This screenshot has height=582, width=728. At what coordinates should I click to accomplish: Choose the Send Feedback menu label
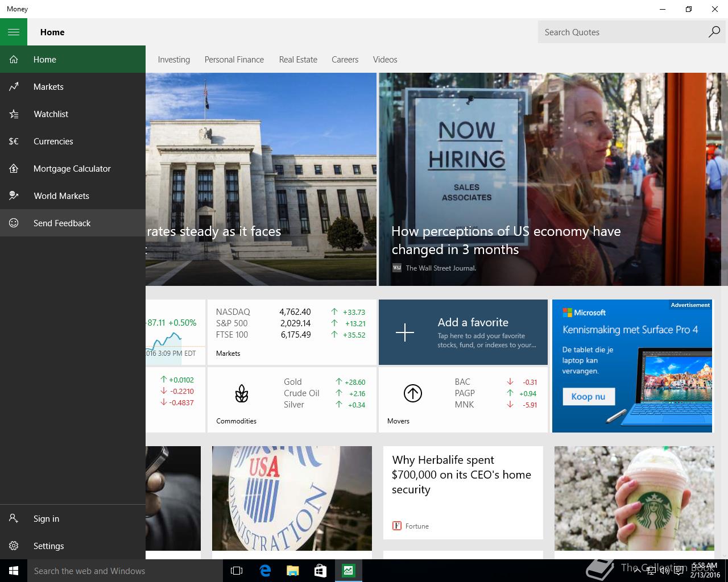pyautogui.click(x=62, y=223)
